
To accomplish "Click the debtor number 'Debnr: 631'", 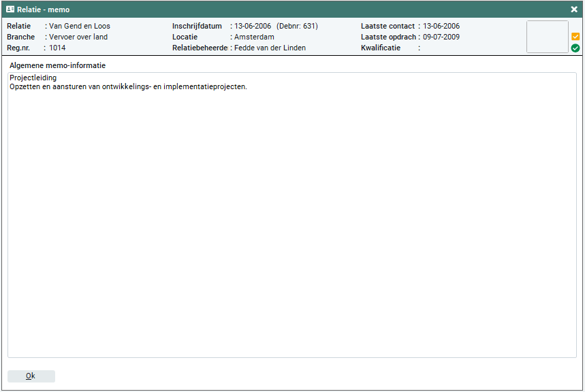I will tap(297, 27).
